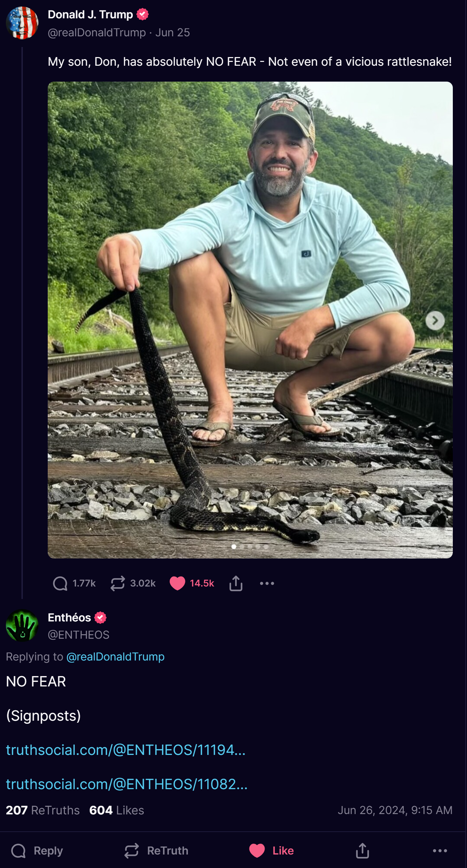Jump to last carousel dot
The height and width of the screenshot is (868, 467).
(266, 546)
